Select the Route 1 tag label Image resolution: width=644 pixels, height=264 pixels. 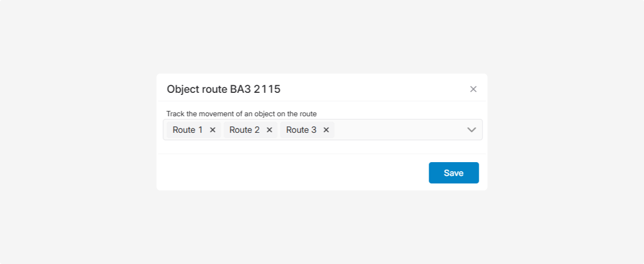click(188, 130)
